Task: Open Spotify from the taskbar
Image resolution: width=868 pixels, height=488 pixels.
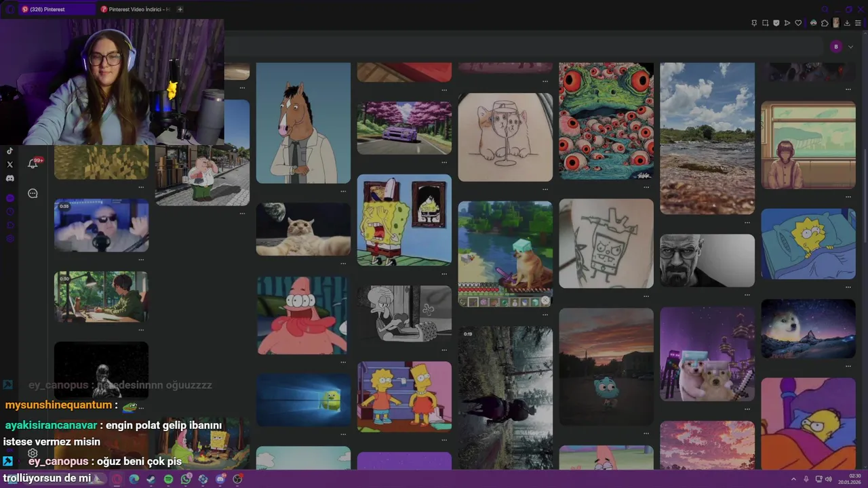Action: tap(168, 479)
